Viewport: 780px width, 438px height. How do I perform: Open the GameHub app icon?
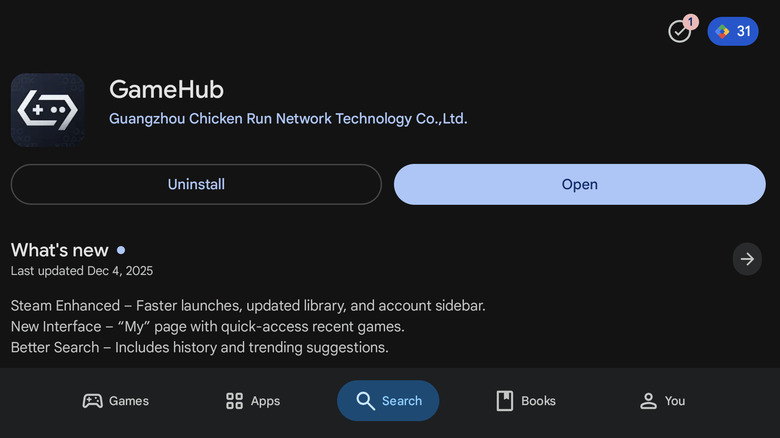[48, 110]
